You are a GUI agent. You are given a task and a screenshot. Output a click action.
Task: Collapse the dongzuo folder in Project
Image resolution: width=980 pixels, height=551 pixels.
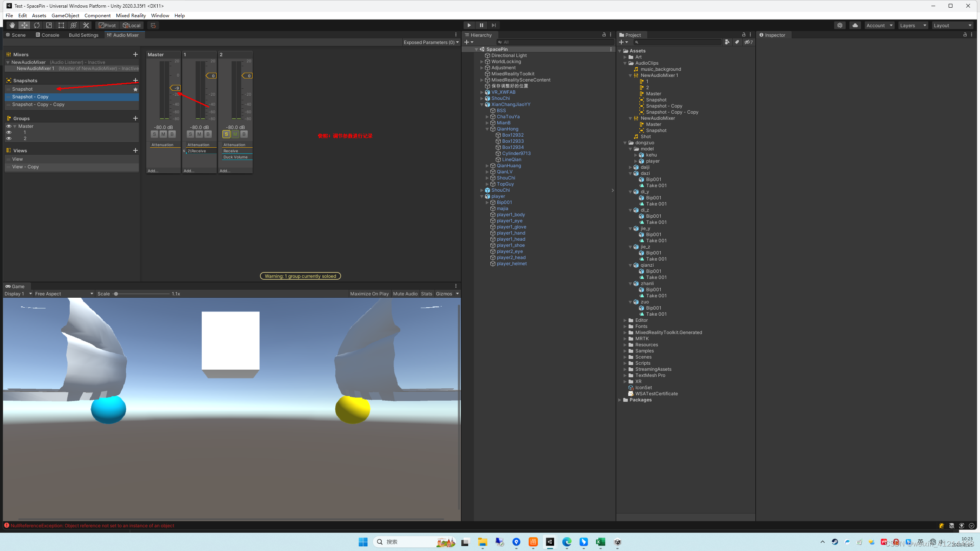626,142
